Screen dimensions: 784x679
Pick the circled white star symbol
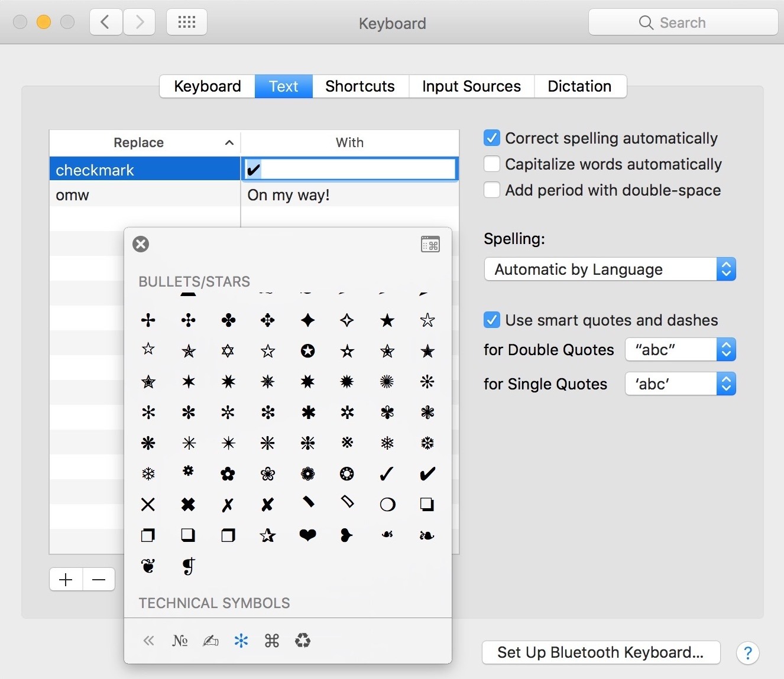(307, 351)
